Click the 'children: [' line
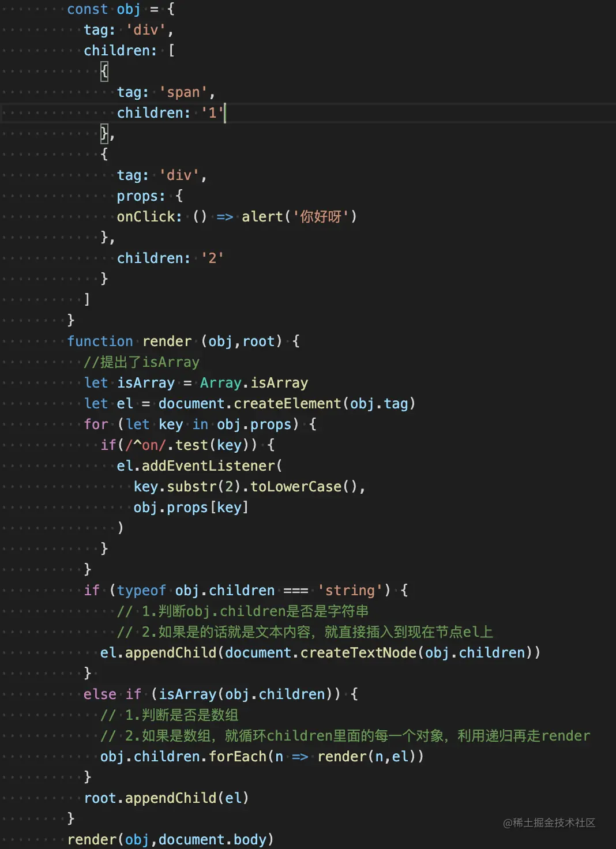The height and width of the screenshot is (849, 616). point(129,51)
